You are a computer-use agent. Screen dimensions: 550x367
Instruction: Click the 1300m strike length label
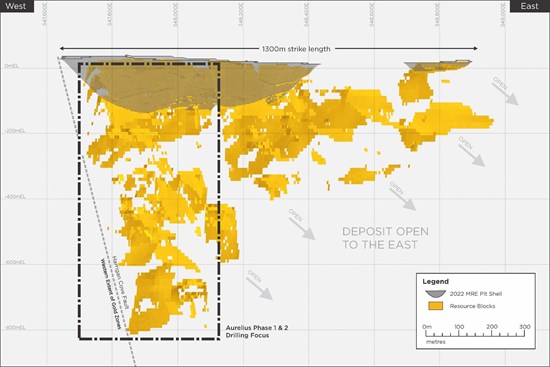(x=296, y=49)
